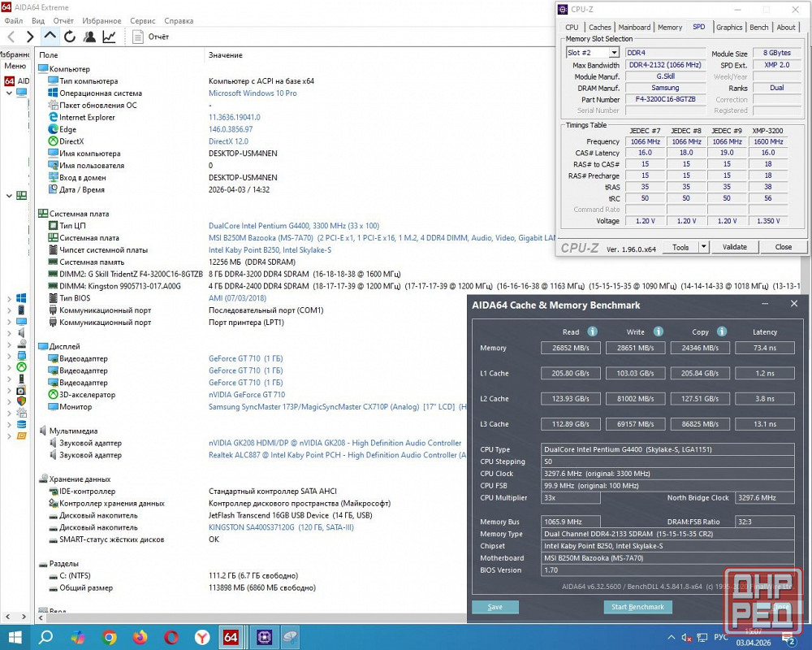This screenshot has width=812, height=650.
Task: Open the Microsoft Windows 10 Pro link
Action: [x=253, y=93]
